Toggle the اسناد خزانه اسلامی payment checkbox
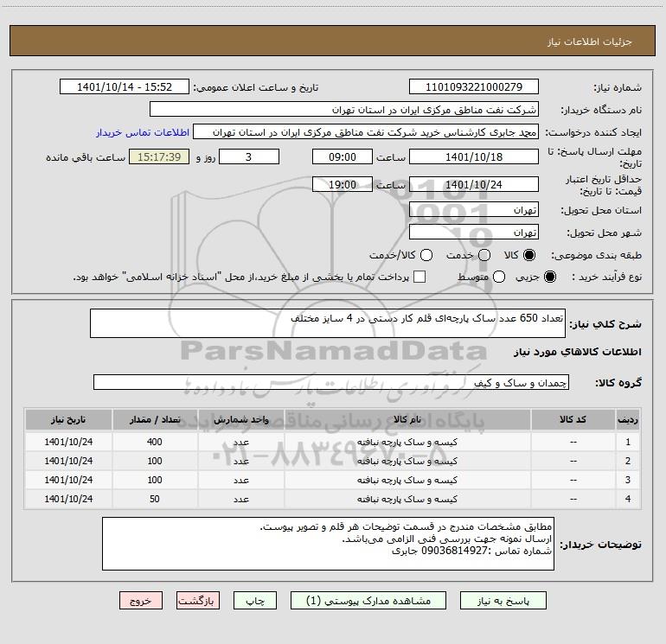Viewport: 666px width, 644px height. pos(419,277)
